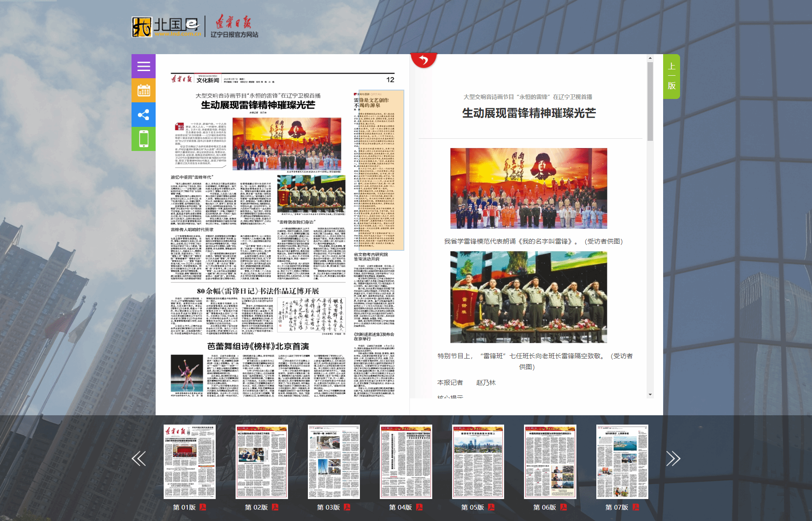Click the article panel scrollbar thumb
Image resolution: width=812 pixels, height=521 pixels.
[x=650, y=101]
